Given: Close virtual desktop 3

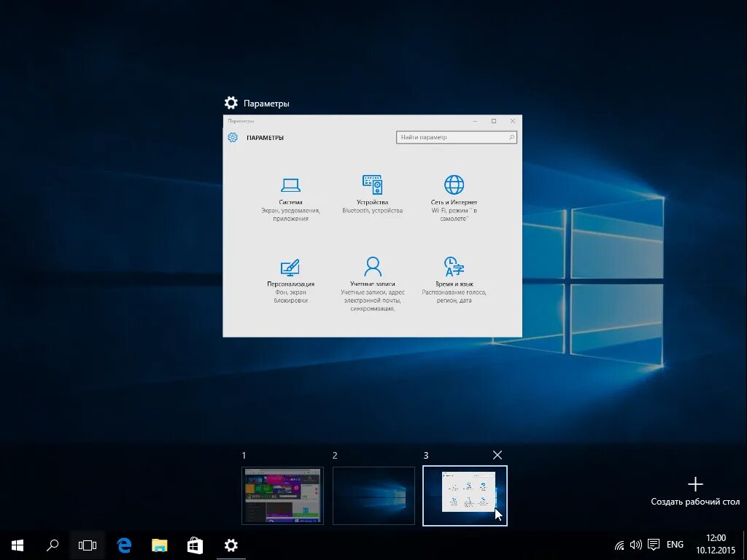Looking at the screenshot, I should tap(498, 455).
